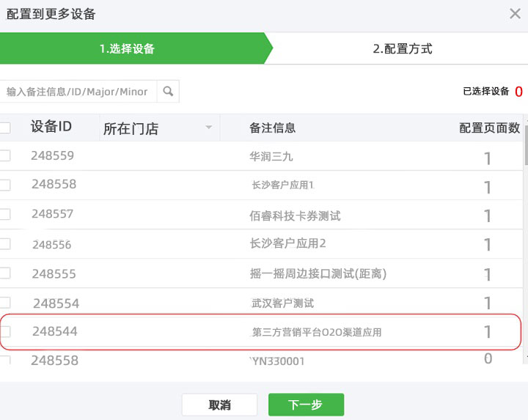The image size is (528, 420).
Task: Close the device configuration dialog
Action: [x=515, y=13]
